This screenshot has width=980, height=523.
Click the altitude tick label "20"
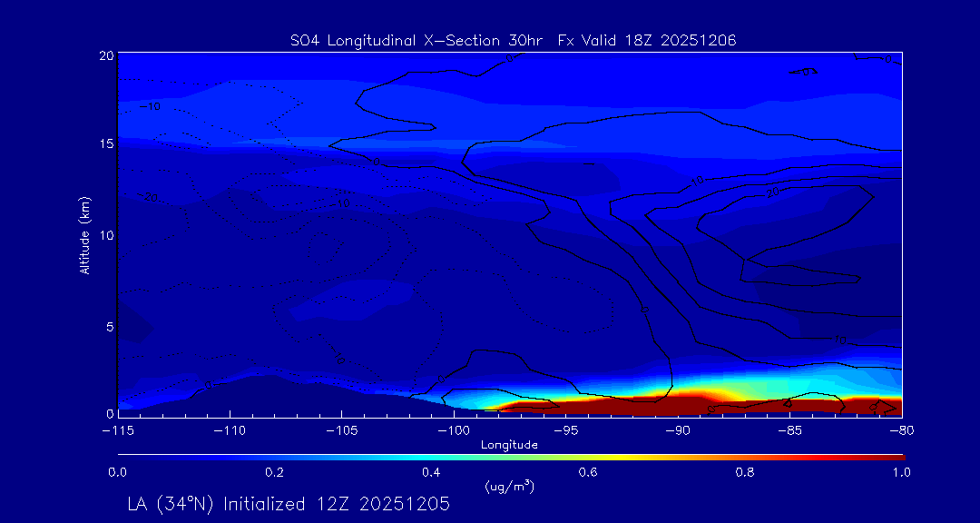click(x=107, y=55)
